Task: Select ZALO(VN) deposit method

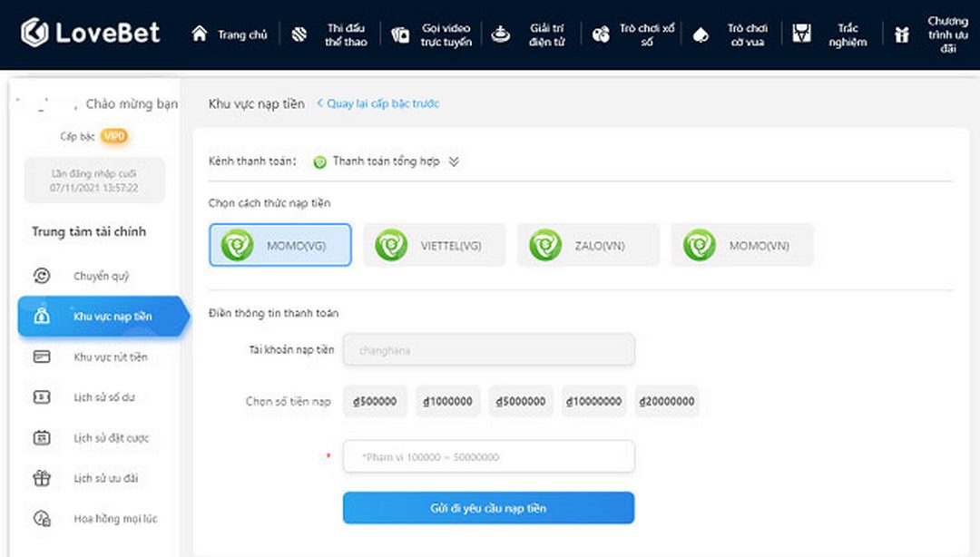Action: click(x=588, y=245)
